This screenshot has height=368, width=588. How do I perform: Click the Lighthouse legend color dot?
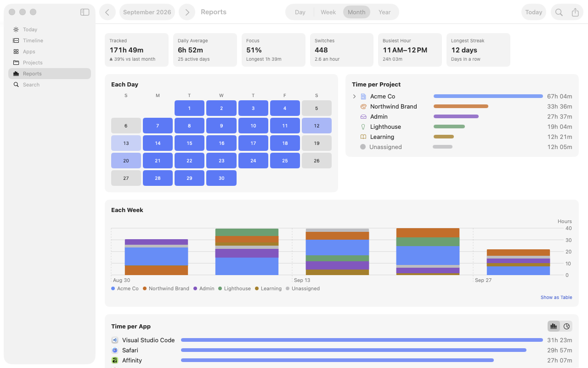220,289
